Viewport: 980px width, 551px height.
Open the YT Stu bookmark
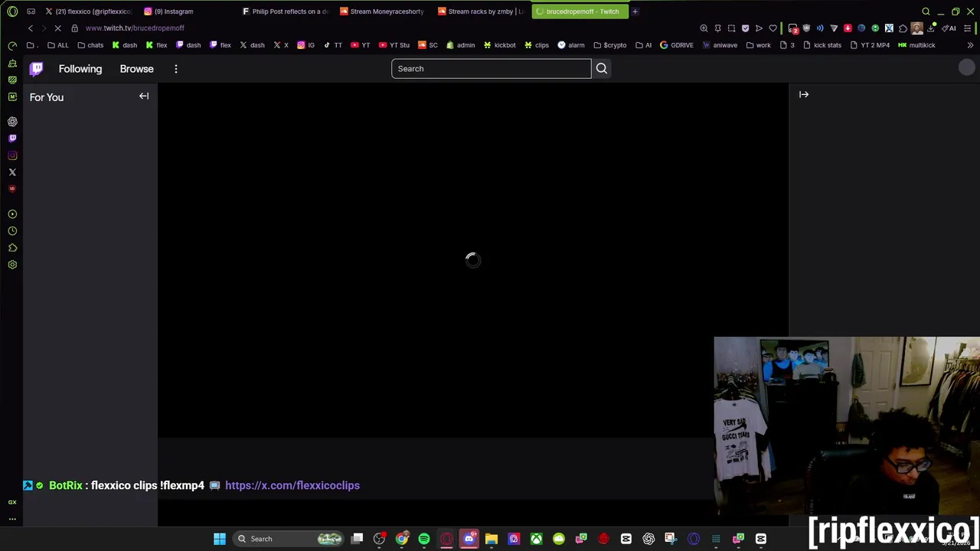tap(394, 45)
